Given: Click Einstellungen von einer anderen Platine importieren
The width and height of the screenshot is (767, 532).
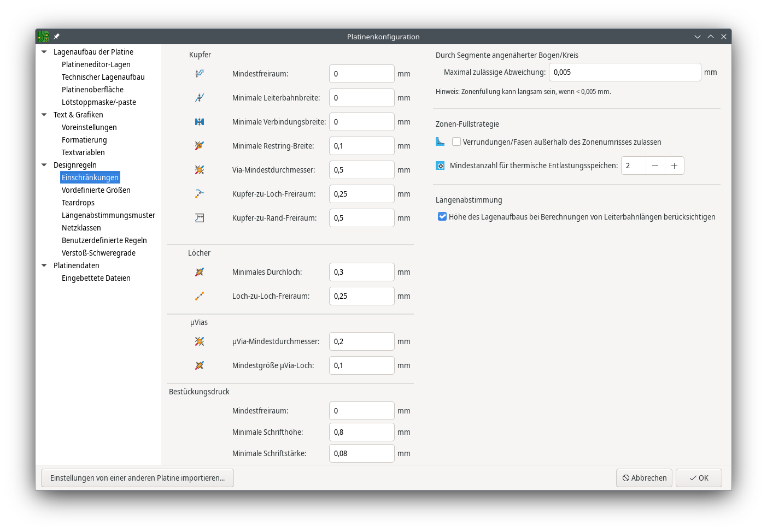Looking at the screenshot, I should click(x=137, y=478).
